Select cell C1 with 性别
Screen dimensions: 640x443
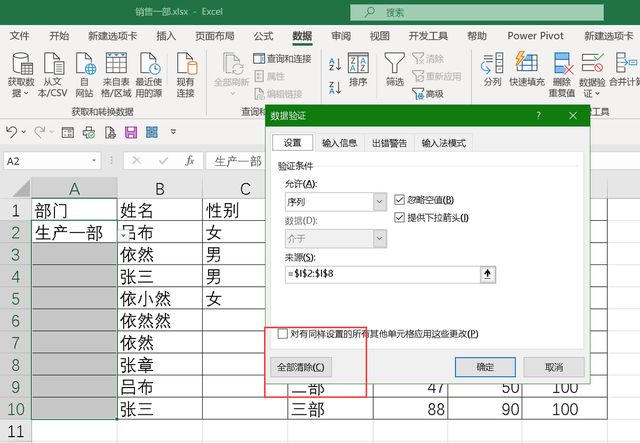pyautogui.click(x=236, y=210)
